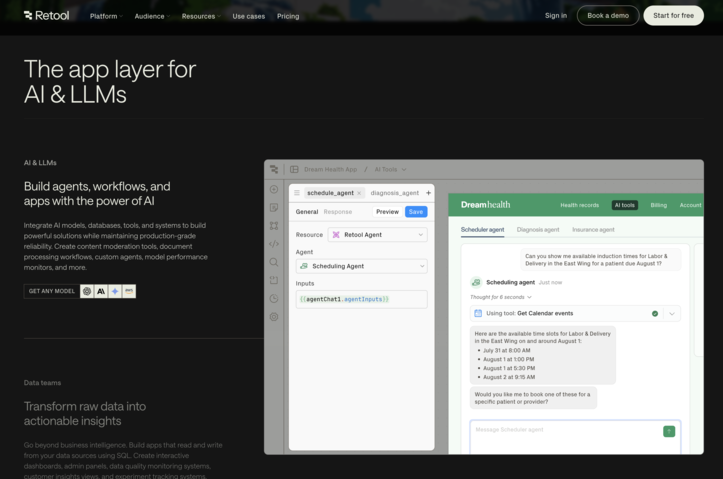
Task: Click the GET ANY MODEL label
Action: pos(52,291)
